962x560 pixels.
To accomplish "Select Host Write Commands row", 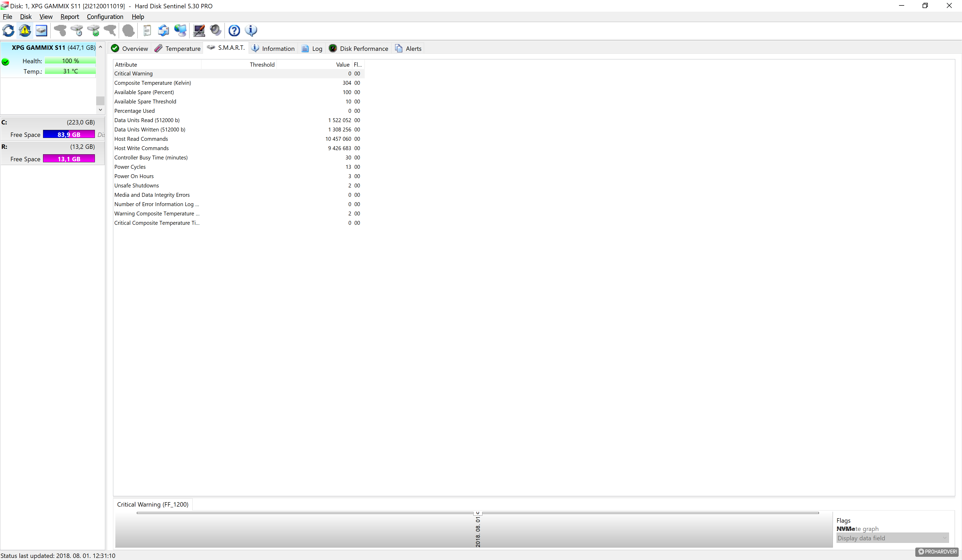I will (238, 148).
